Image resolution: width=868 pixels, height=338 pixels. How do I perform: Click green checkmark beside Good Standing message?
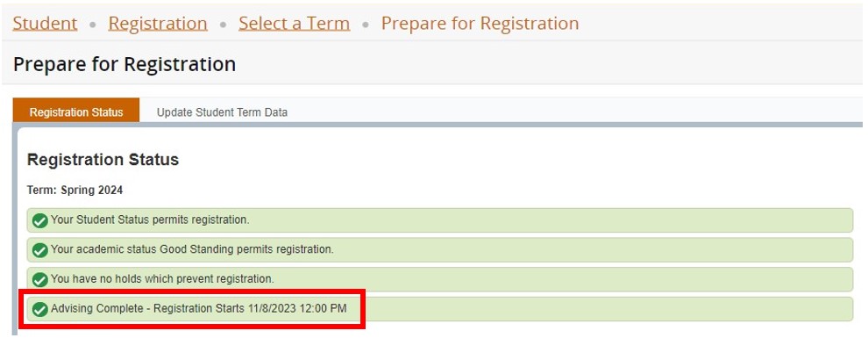(x=39, y=250)
